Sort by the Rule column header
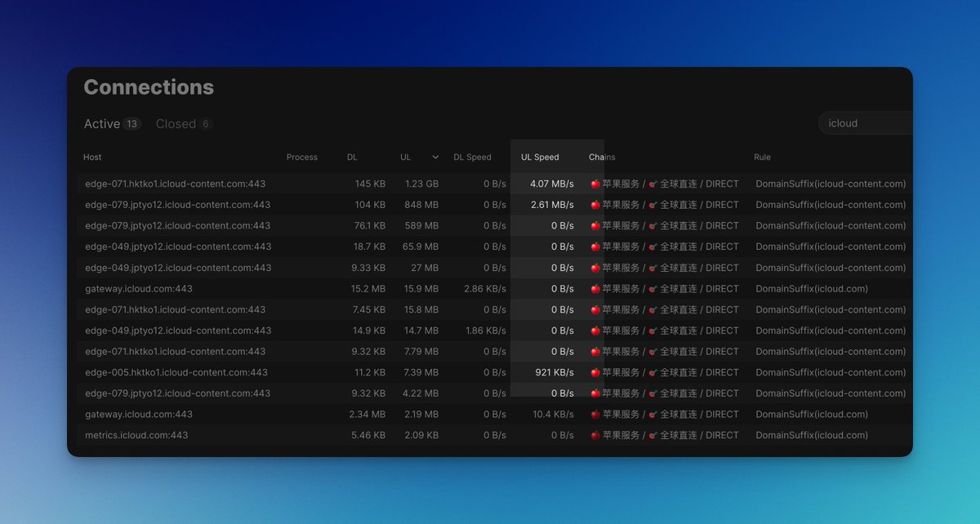Image resolution: width=980 pixels, height=524 pixels. (x=762, y=157)
